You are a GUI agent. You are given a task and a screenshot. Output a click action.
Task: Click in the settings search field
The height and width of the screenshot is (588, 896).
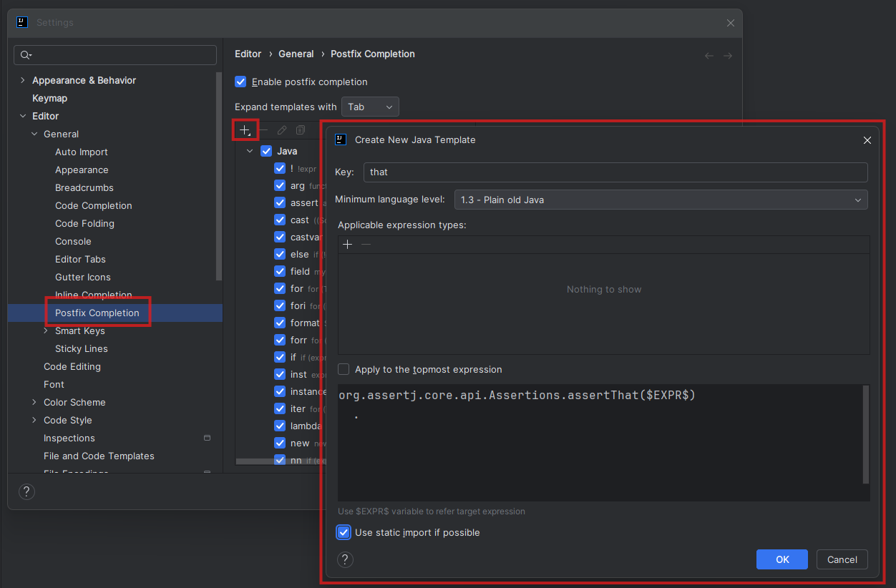[x=115, y=55]
